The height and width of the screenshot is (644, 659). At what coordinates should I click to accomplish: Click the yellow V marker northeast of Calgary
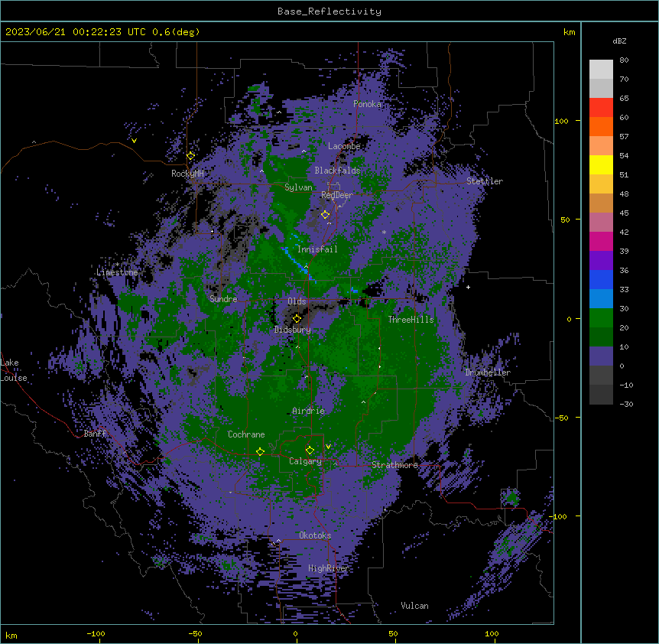coord(328,447)
